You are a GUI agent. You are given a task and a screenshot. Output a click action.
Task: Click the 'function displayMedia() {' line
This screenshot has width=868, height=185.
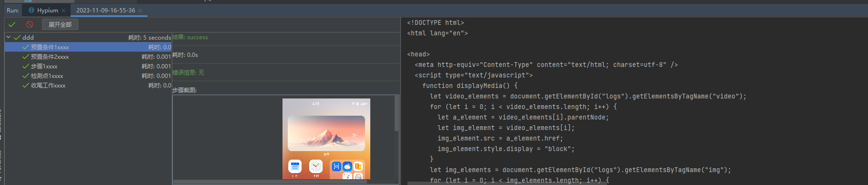[x=470, y=86]
